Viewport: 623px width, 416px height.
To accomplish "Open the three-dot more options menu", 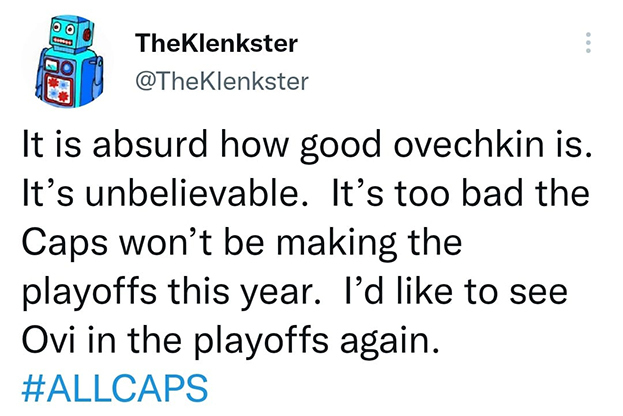I will click(589, 42).
